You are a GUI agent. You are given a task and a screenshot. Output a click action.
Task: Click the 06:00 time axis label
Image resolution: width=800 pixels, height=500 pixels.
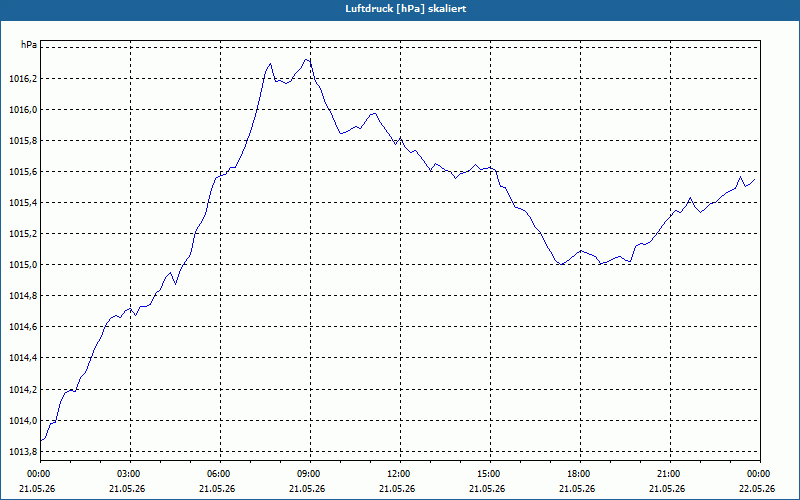tap(220, 474)
